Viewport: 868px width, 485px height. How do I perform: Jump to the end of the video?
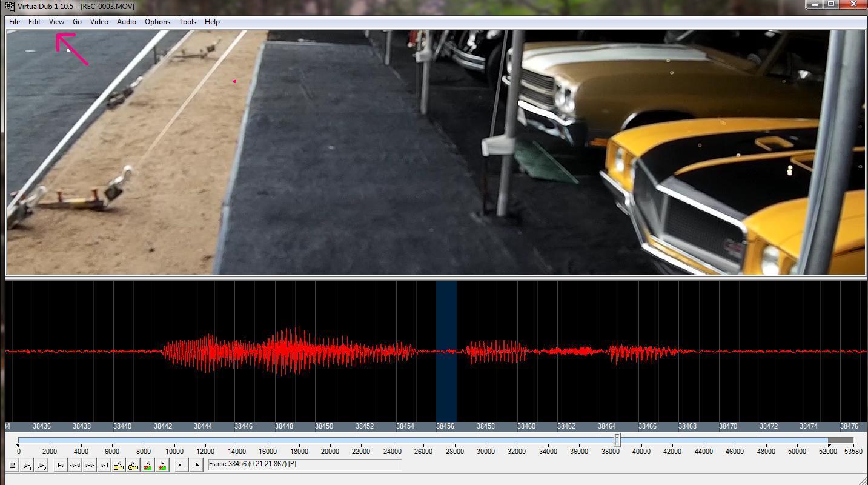pyautogui.click(x=104, y=466)
